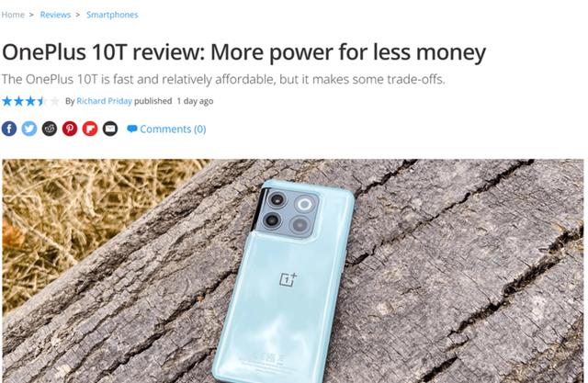Screen dimensions: 588x383
Task: Email the article via envelope icon
Action: click(110, 129)
